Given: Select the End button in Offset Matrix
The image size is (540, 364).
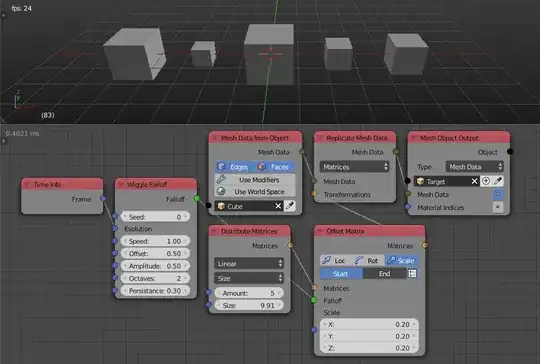Looking at the screenshot, I should pyautogui.click(x=384, y=273).
